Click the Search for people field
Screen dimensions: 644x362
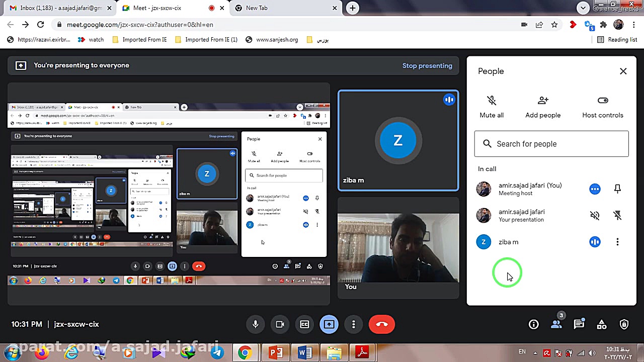click(x=551, y=144)
